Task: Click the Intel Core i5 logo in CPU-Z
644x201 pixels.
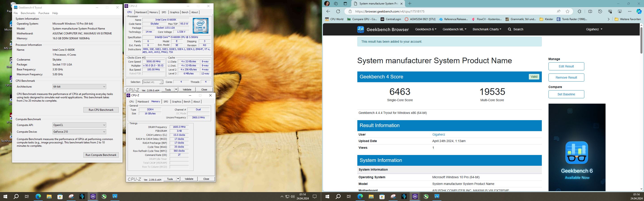Action: tap(201, 26)
